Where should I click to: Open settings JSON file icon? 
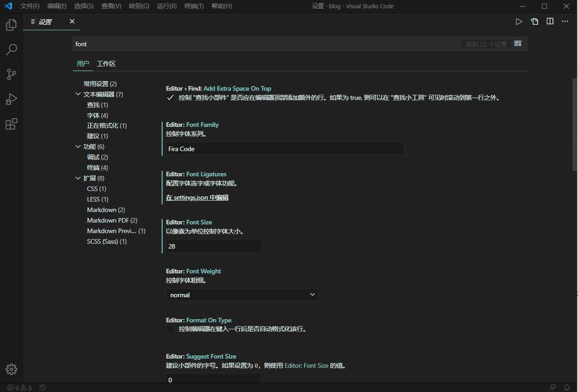(x=534, y=22)
